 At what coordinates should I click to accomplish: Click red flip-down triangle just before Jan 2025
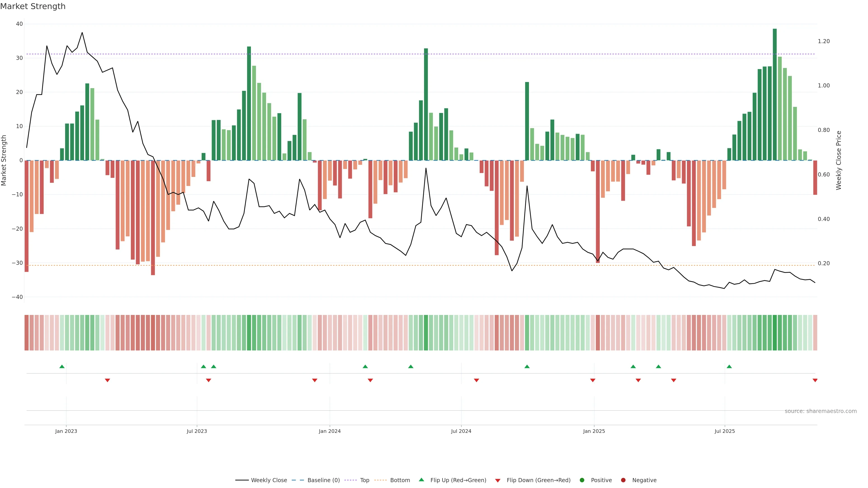click(593, 380)
